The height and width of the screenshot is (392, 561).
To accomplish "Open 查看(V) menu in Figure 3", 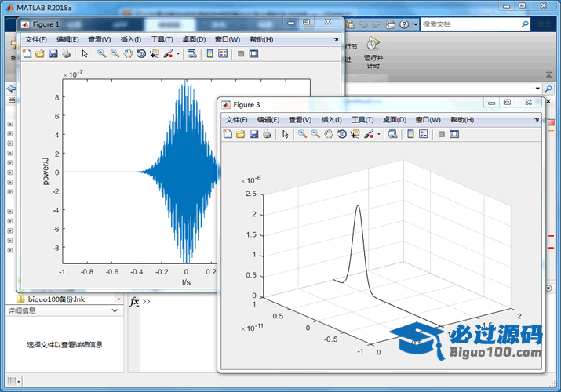I will tap(301, 120).
